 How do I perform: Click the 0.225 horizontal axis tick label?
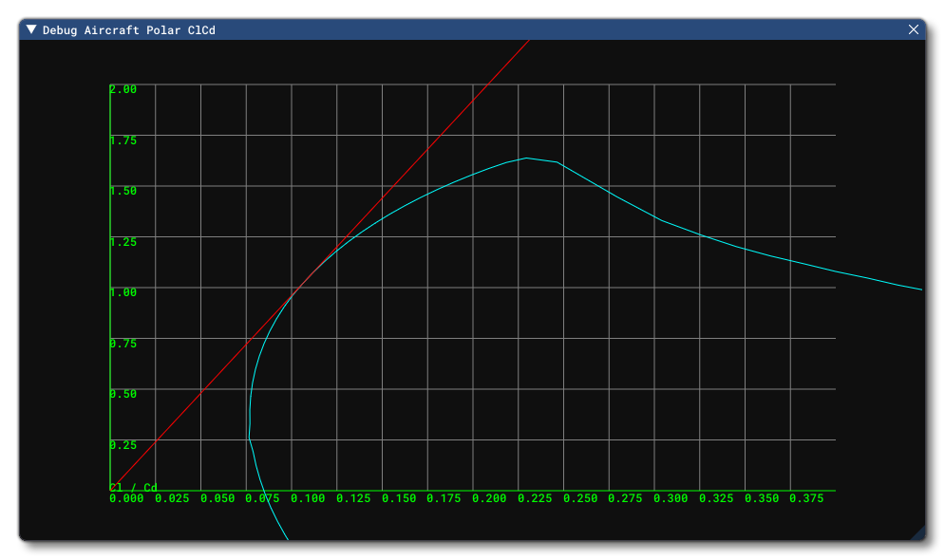click(x=535, y=498)
